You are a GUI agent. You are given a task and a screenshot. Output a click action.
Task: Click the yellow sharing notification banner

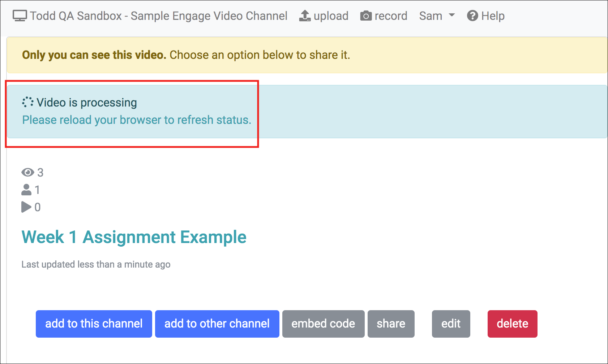pos(304,55)
